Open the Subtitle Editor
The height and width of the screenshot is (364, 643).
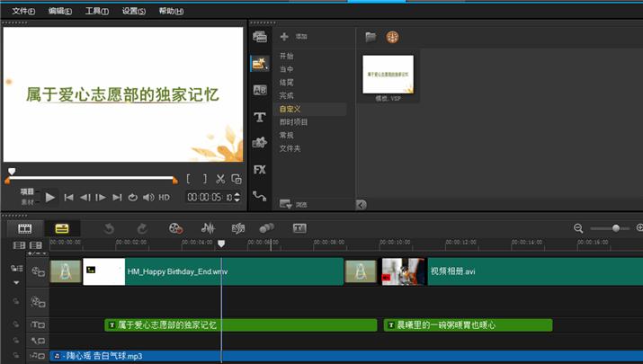(x=299, y=228)
